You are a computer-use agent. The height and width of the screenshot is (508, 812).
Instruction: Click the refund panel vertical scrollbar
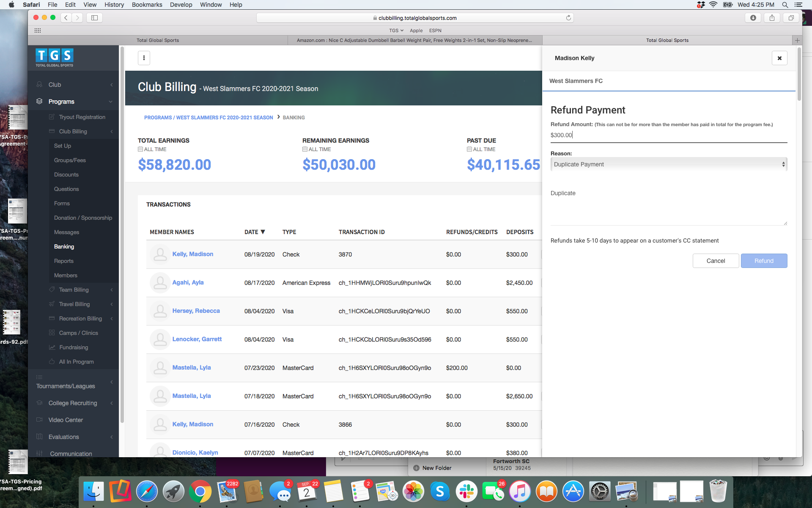pyautogui.click(x=799, y=74)
